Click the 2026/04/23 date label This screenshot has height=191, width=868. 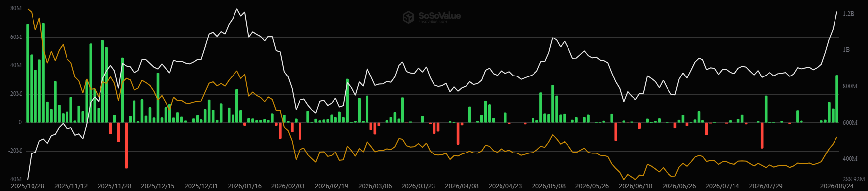[x=505, y=186]
